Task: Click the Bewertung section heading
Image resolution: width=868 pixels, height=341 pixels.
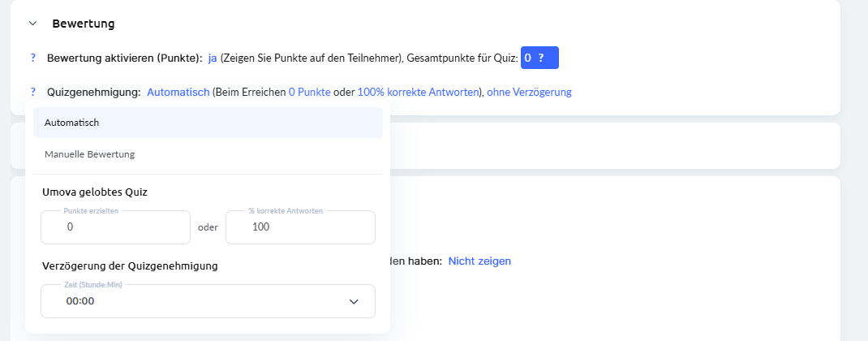Action: tap(84, 24)
